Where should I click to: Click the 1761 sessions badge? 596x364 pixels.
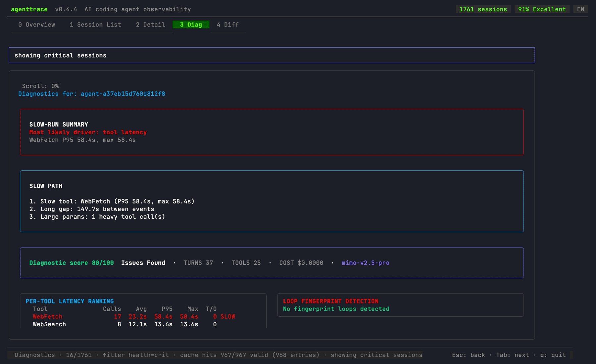[x=483, y=9]
